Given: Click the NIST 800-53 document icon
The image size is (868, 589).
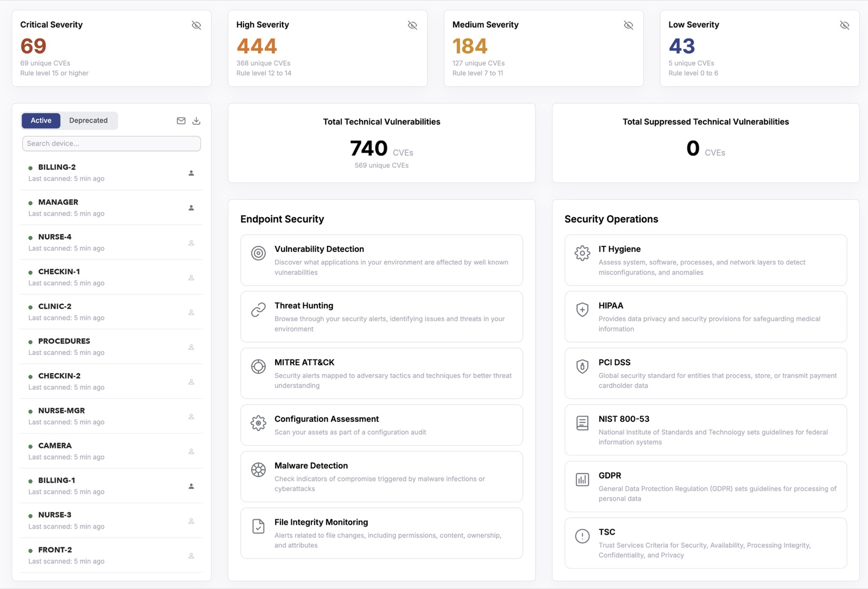Looking at the screenshot, I should coord(582,423).
